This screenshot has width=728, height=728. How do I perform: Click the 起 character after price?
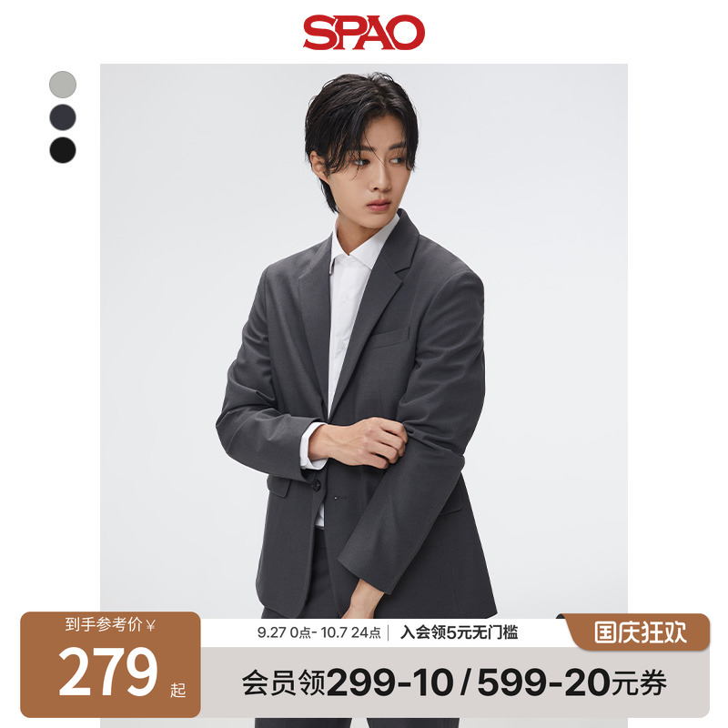pyautogui.click(x=177, y=690)
